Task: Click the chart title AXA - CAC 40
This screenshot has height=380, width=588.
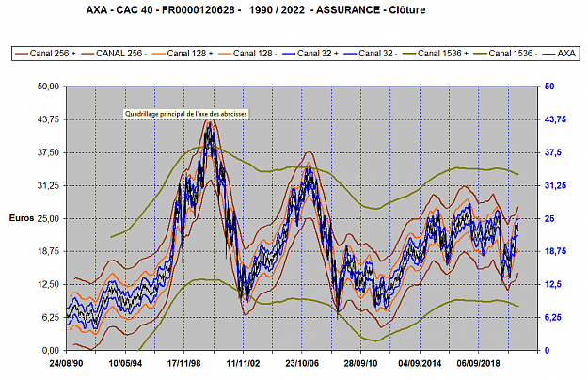Action: (256, 9)
